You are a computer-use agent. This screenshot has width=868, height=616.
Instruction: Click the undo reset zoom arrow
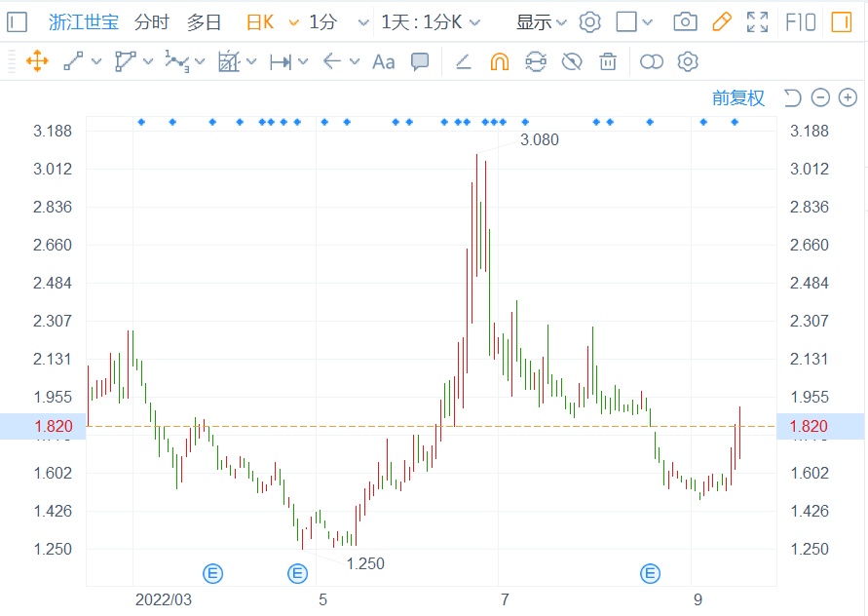click(792, 98)
